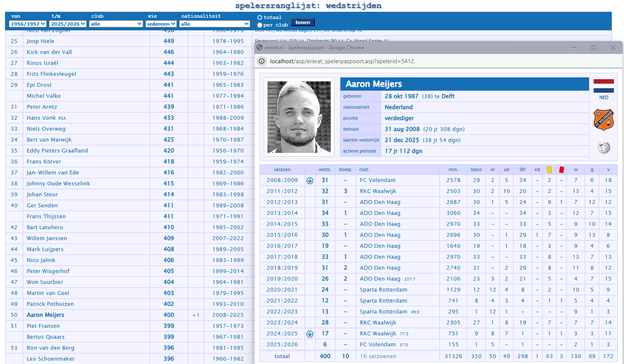624x364 pixels.
Task: Open Bert van Marwijk's player entry
Action: point(49,140)
